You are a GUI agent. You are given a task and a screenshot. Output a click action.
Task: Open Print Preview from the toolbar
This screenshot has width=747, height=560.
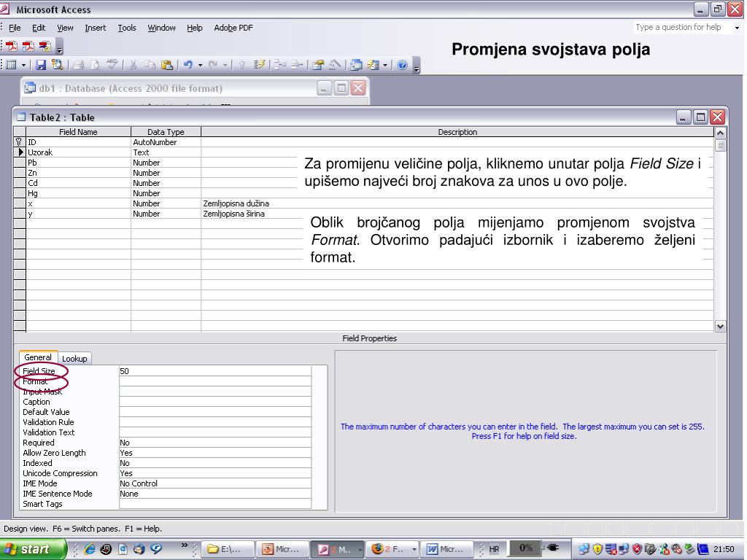96,65
